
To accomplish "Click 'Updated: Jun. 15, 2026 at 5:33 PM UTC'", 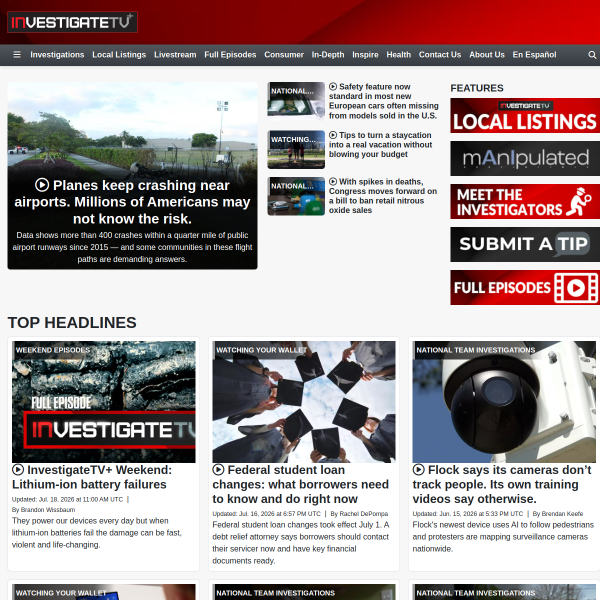I will pos(468,514).
